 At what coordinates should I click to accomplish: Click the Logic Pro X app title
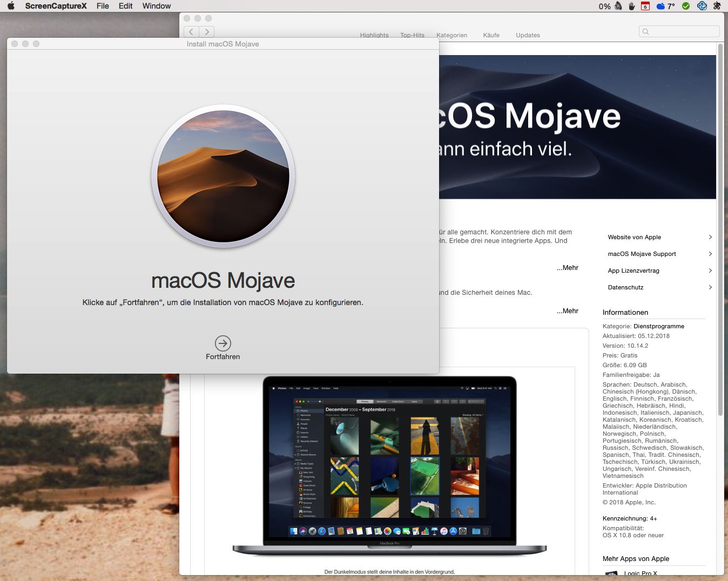(641, 573)
